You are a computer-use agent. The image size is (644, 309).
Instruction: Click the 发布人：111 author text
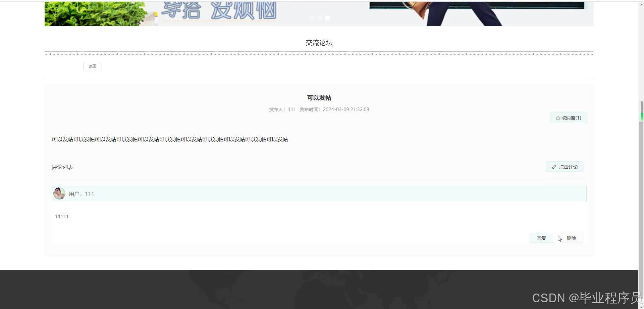coord(282,109)
